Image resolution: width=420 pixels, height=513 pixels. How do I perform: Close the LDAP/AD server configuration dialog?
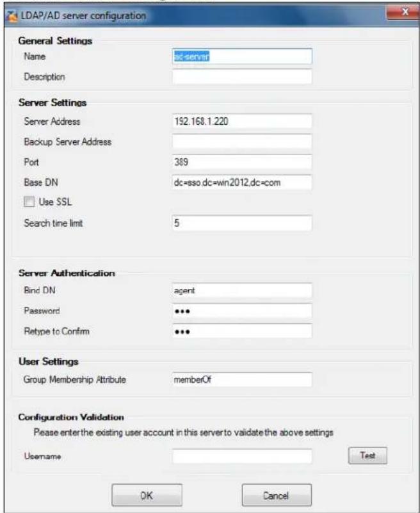tap(403, 12)
